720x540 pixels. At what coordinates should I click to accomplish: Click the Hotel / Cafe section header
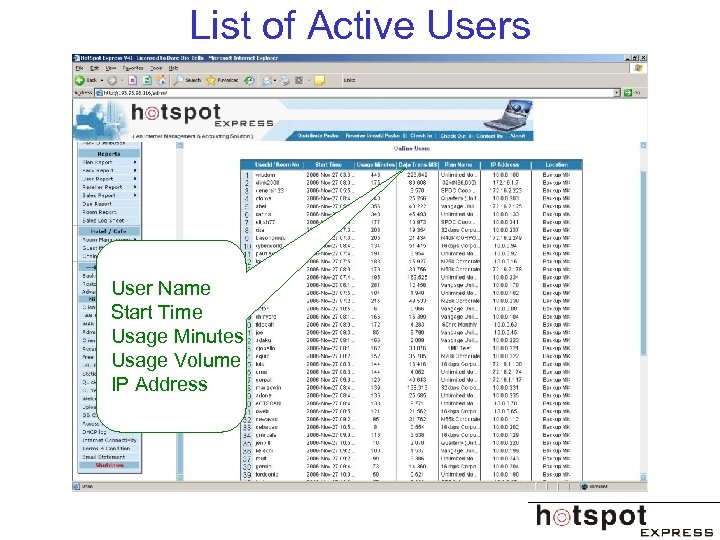pyautogui.click(x=109, y=231)
